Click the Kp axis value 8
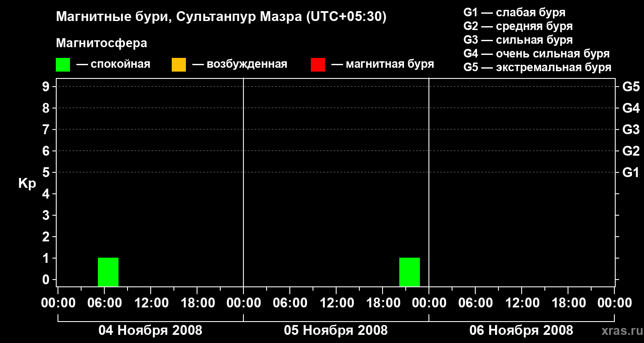 pos(47,108)
